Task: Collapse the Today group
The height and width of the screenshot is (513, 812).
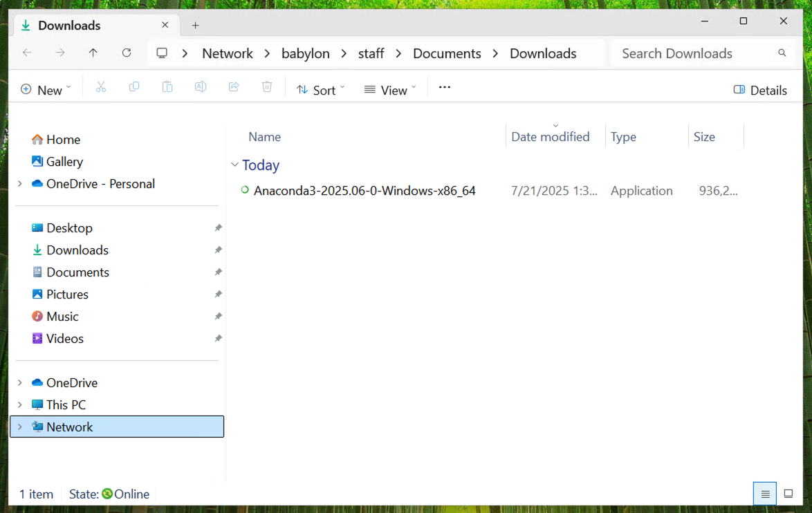Action: [234, 165]
